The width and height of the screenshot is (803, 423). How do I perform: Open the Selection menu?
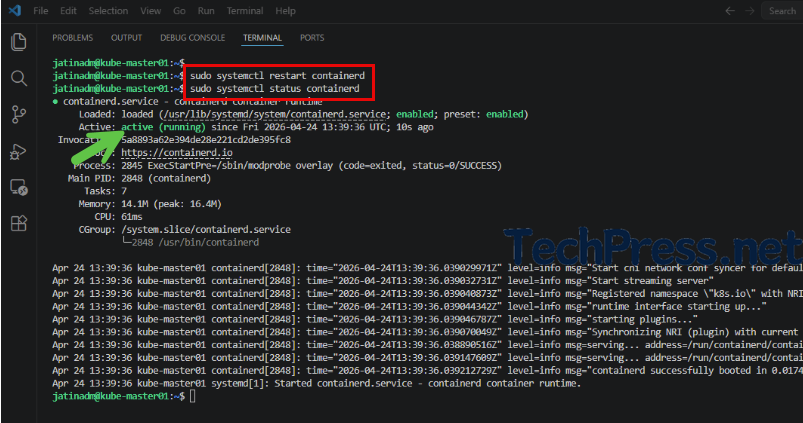point(108,11)
